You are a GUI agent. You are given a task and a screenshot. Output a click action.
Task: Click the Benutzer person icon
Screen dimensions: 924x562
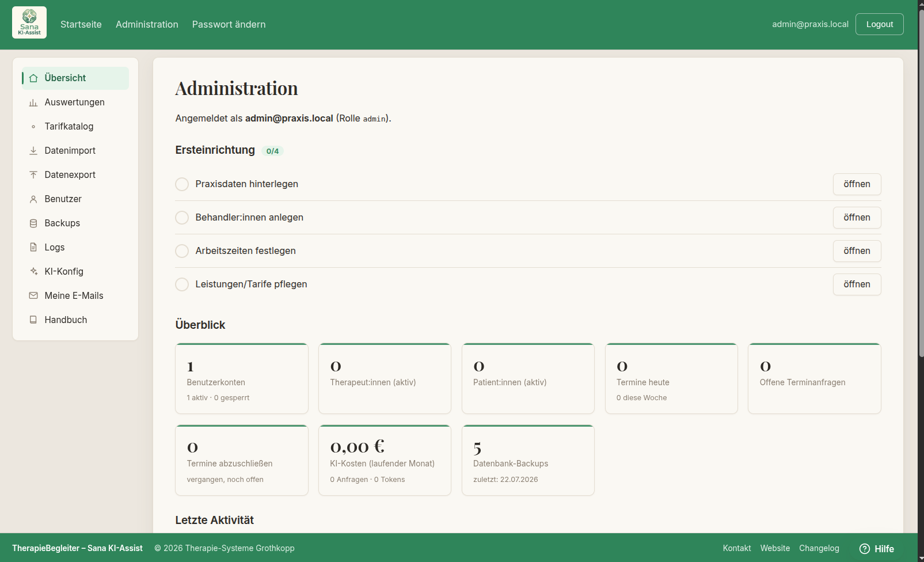pyautogui.click(x=33, y=199)
